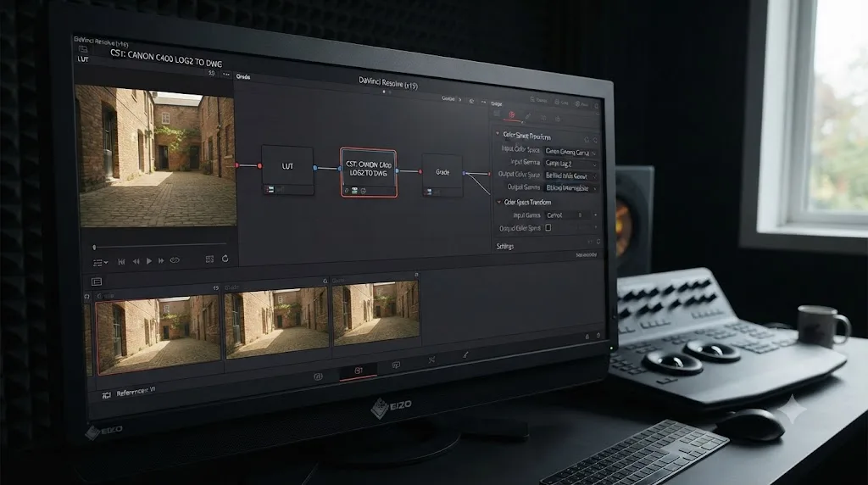Open the first page icon in bottom bar

318,376
